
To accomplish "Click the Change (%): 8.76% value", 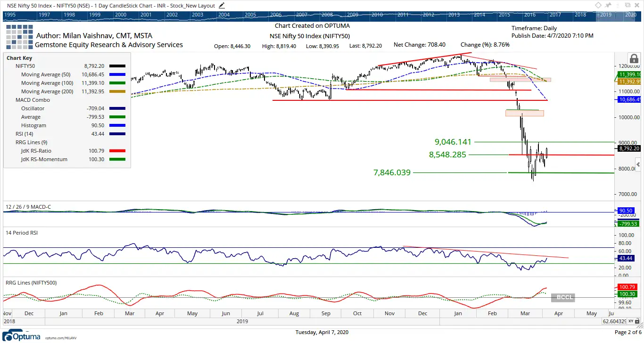I will coord(485,45).
